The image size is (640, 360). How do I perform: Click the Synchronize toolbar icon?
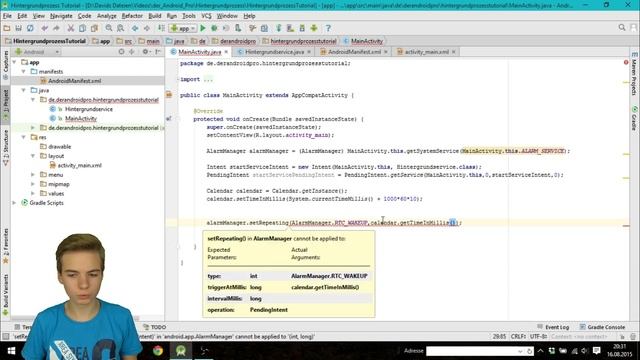(x=30, y=28)
